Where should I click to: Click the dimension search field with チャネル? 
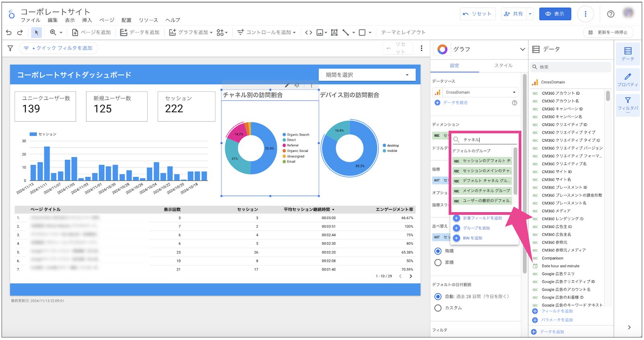[485, 140]
